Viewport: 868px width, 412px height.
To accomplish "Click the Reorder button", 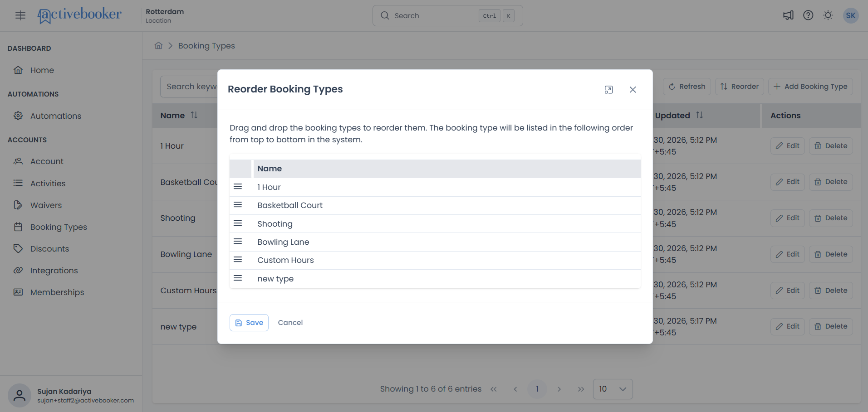I will click(x=740, y=86).
